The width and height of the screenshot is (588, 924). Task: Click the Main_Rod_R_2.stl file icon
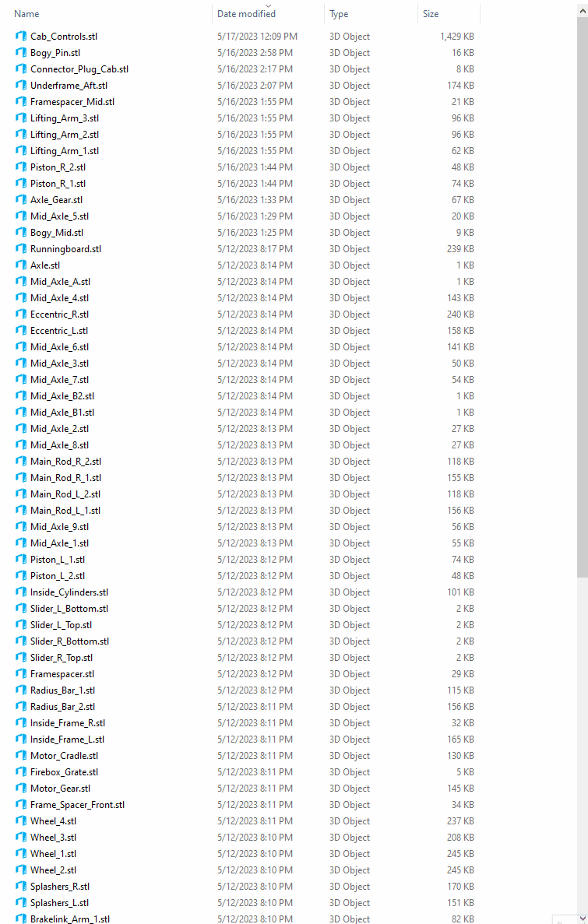click(21, 462)
